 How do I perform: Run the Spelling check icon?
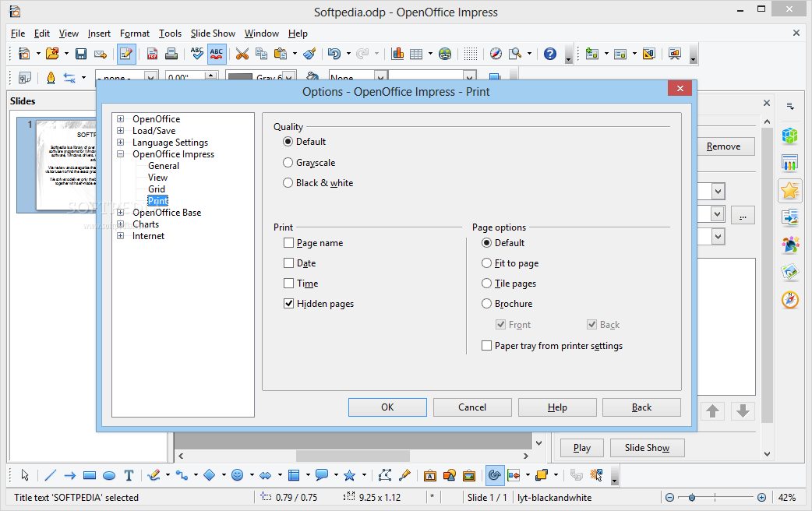click(x=197, y=54)
